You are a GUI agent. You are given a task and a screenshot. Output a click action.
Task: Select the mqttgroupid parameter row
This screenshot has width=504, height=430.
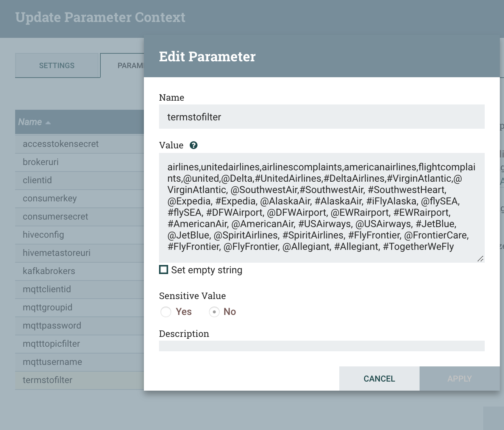pyautogui.click(x=80, y=308)
